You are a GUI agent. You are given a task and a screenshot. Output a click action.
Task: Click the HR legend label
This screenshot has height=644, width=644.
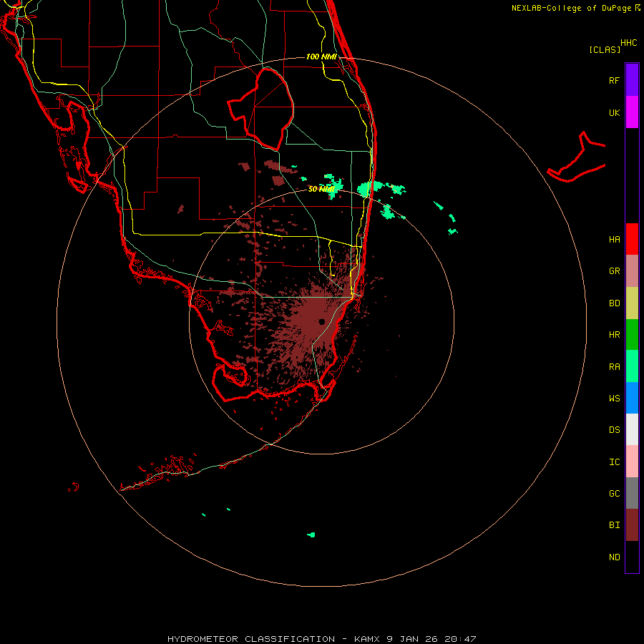(x=614, y=335)
